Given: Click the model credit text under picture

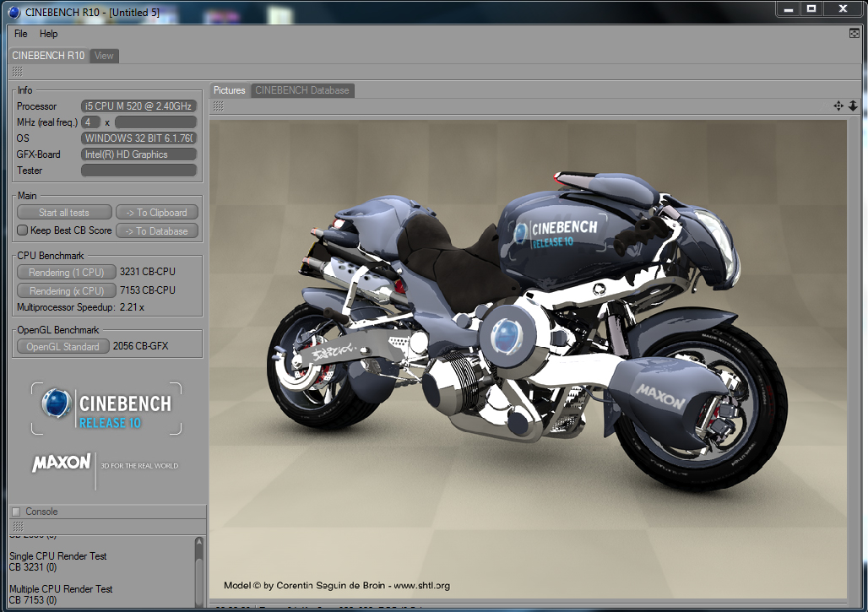Looking at the screenshot, I should [x=337, y=586].
